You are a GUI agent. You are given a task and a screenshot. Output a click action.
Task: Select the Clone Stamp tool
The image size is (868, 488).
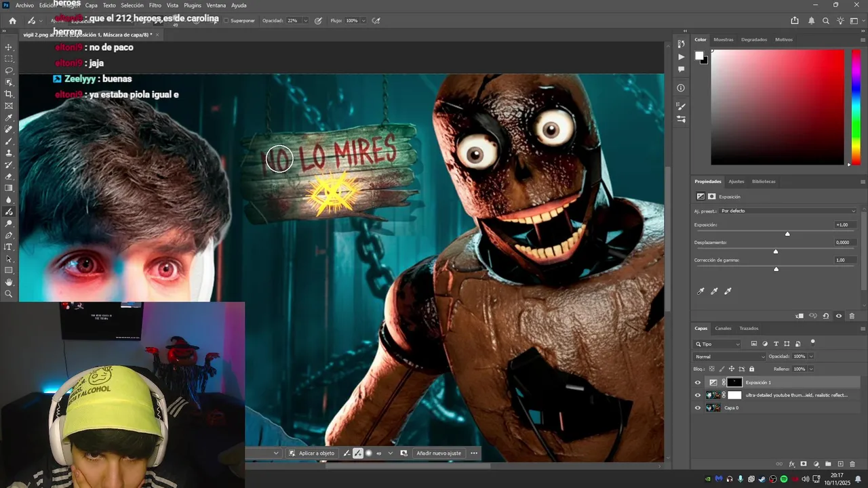tap(9, 153)
